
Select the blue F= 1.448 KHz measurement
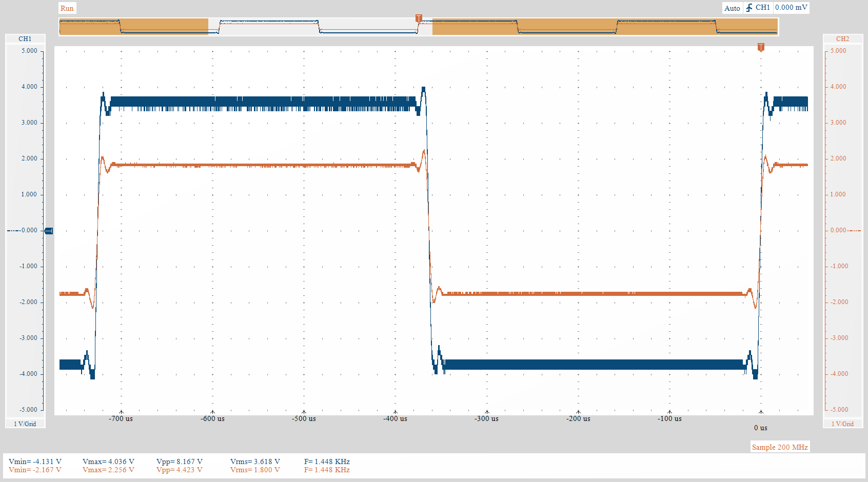[327, 461]
